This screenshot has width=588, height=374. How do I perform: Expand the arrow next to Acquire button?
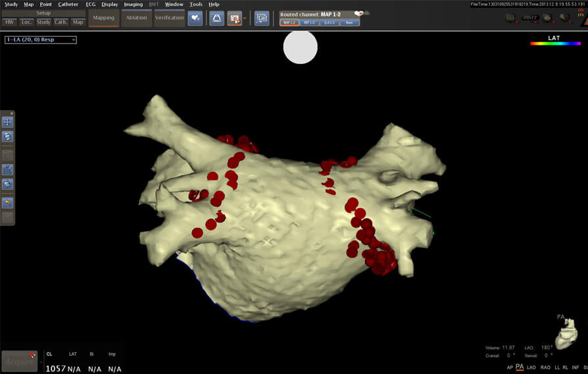click(41, 362)
